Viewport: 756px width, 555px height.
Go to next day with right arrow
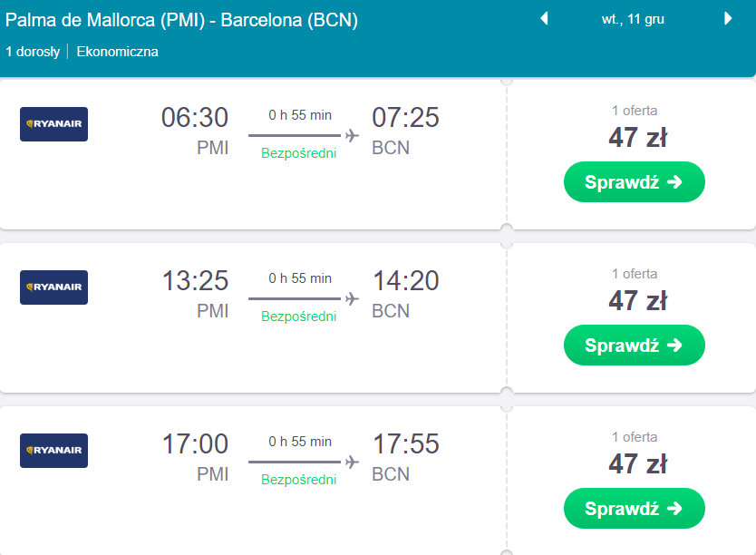click(x=728, y=19)
